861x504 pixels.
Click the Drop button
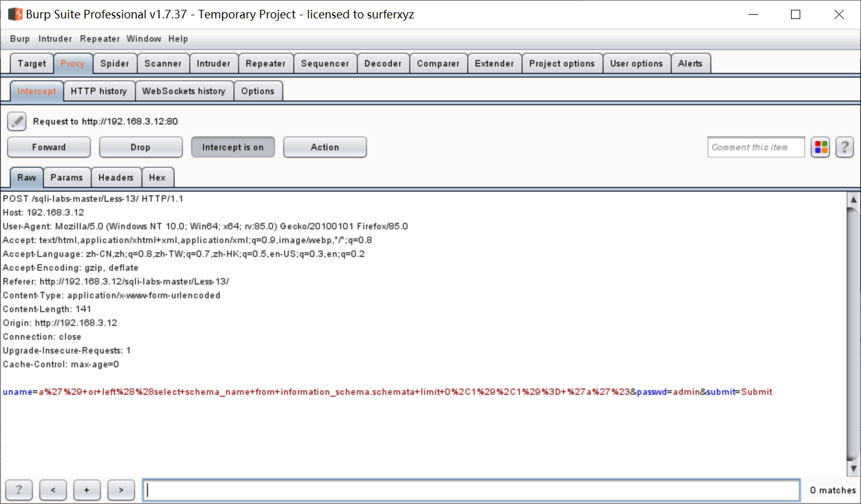pos(141,147)
